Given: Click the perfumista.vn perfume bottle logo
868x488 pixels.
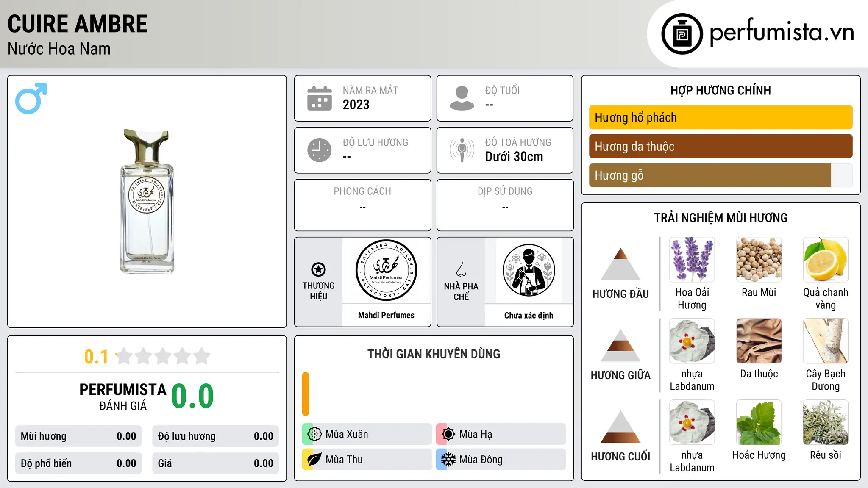Looking at the screenshot, I should 682,34.
